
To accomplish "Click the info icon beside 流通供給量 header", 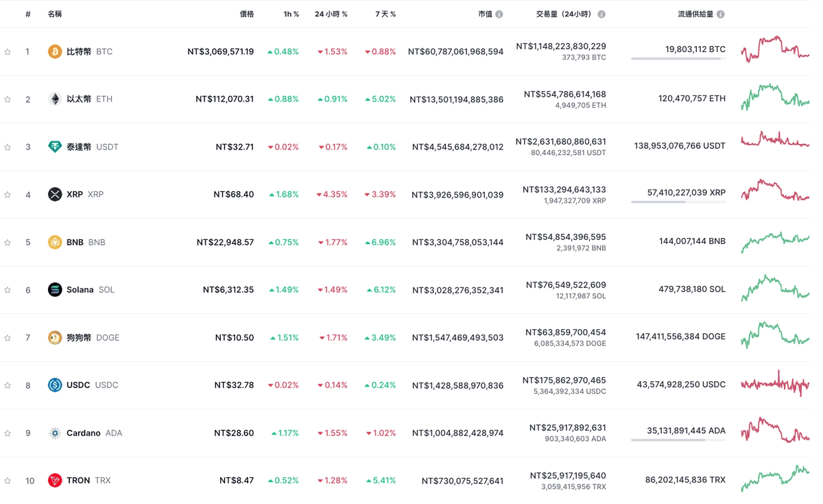I will pos(721,14).
